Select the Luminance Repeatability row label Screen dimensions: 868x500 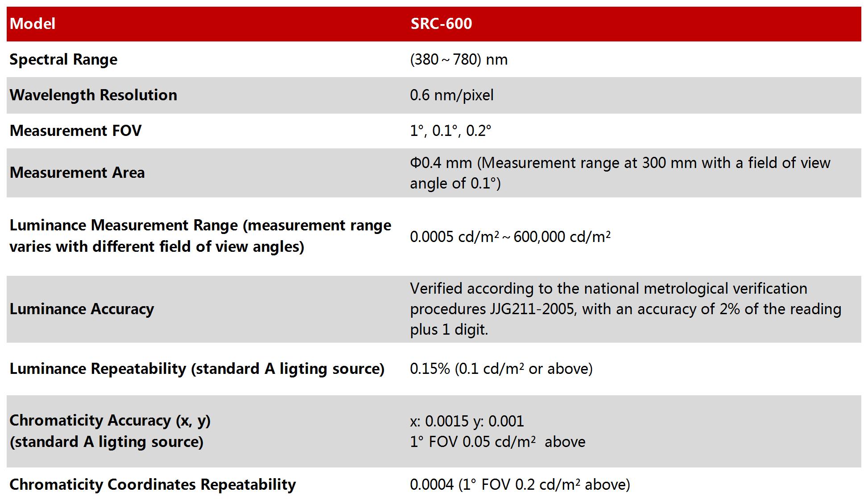(197, 369)
